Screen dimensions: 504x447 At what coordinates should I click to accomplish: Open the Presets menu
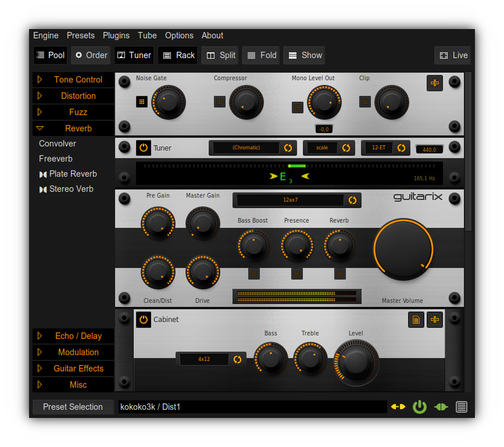tap(80, 35)
